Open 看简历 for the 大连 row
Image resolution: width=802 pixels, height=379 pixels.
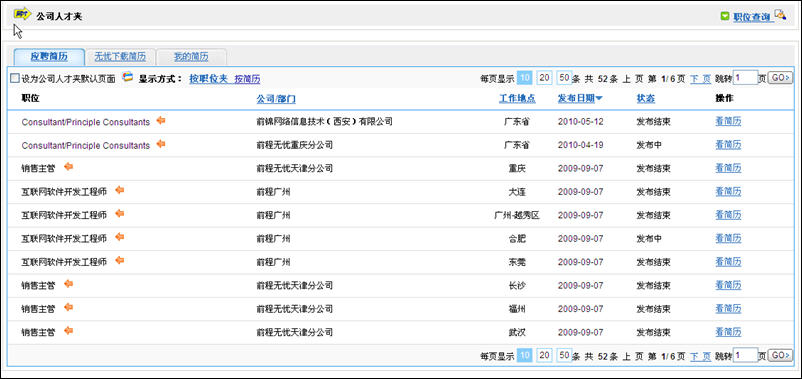click(728, 192)
